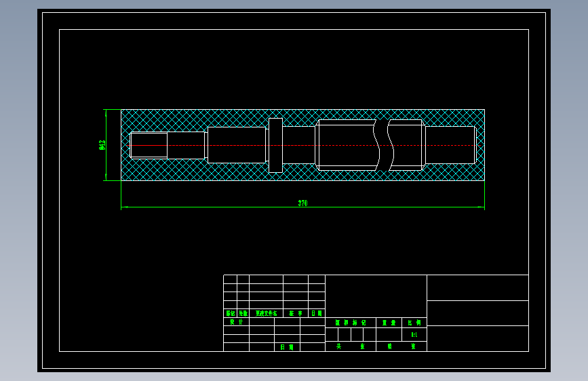Click the red centerline of the shaft
This screenshot has height=381, width=588.
305,146
